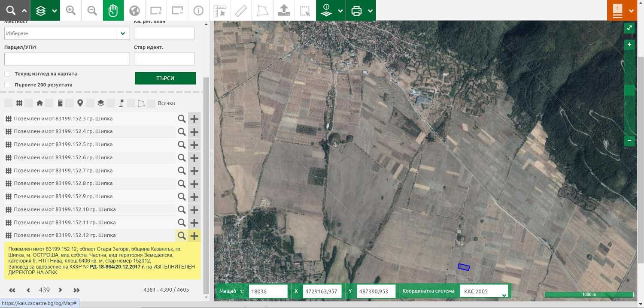Select the zoom in magnifier tool
This screenshot has width=644, height=308.
[x=71, y=10]
